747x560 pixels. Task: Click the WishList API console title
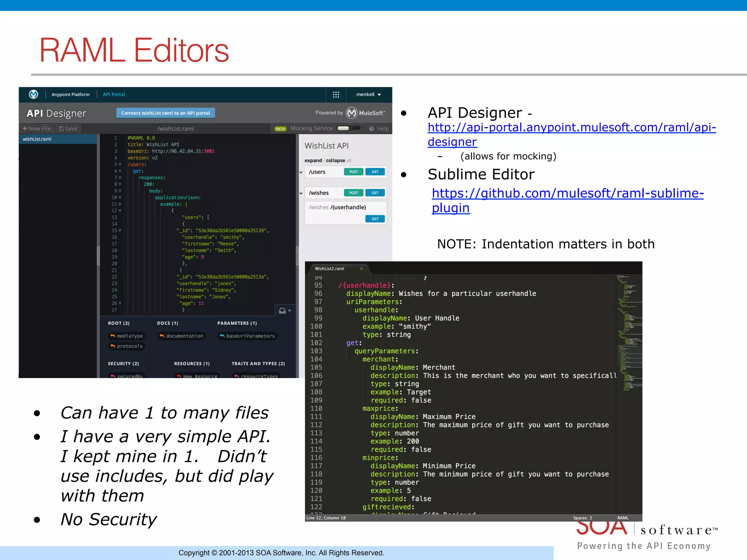point(326,146)
